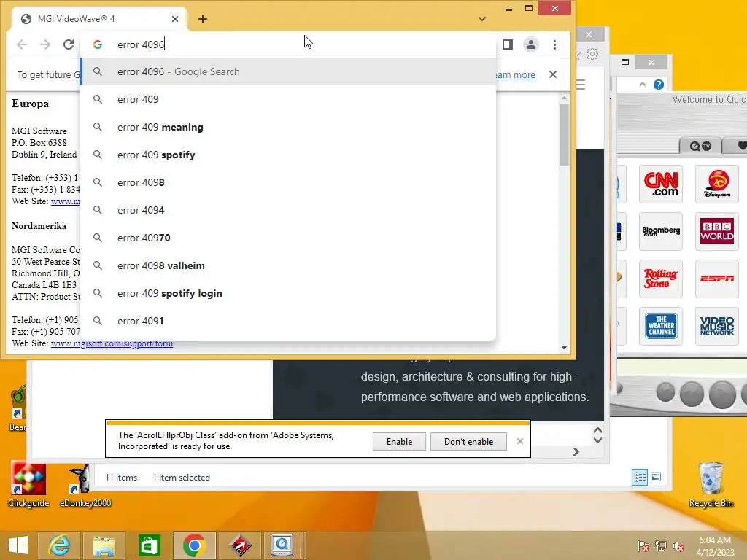Select suggestion 'error 409'
Viewport: 747px width, 560px height.
pyautogui.click(x=288, y=99)
